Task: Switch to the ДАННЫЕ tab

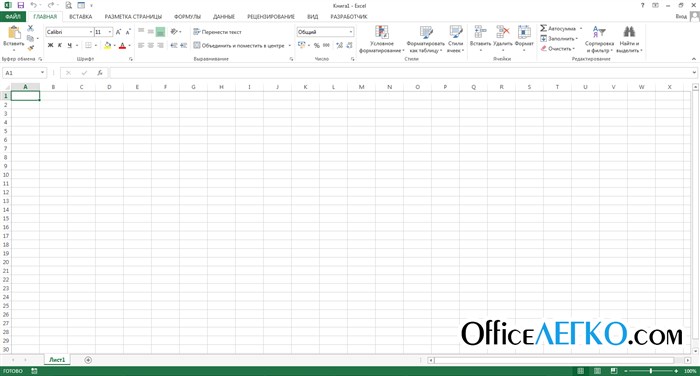Action: (x=224, y=17)
